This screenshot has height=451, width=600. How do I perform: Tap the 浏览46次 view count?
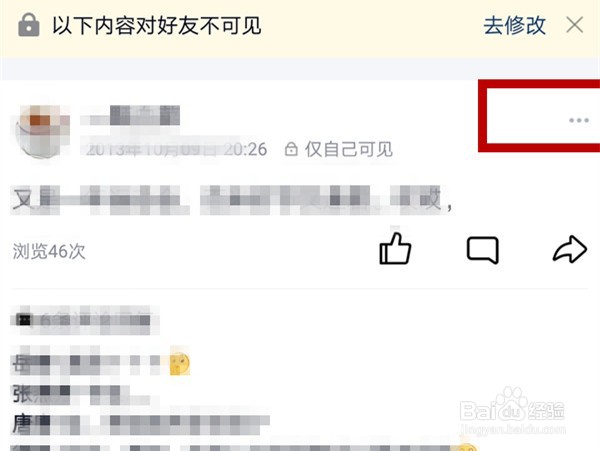tap(49, 251)
